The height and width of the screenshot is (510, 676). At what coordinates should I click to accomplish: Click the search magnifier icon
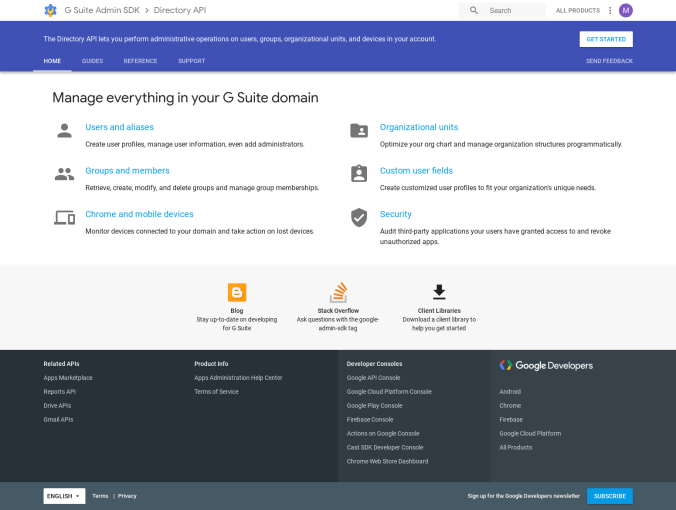click(474, 10)
